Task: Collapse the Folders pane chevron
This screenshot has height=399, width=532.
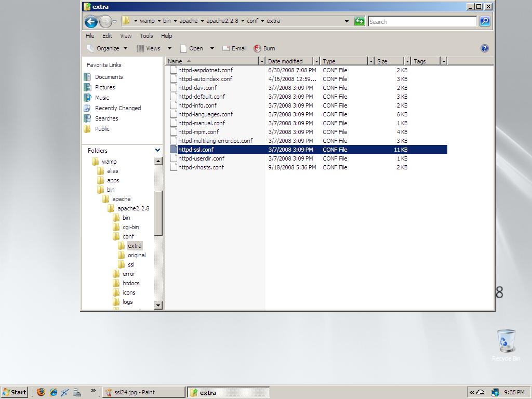Action: click(157, 150)
